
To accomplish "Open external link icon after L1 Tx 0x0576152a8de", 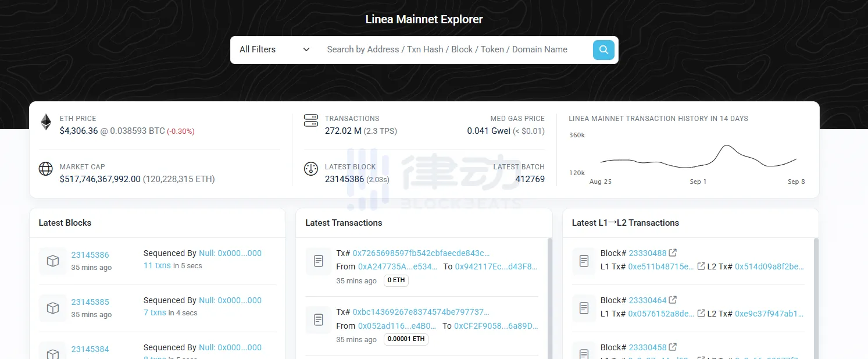I will tap(701, 313).
